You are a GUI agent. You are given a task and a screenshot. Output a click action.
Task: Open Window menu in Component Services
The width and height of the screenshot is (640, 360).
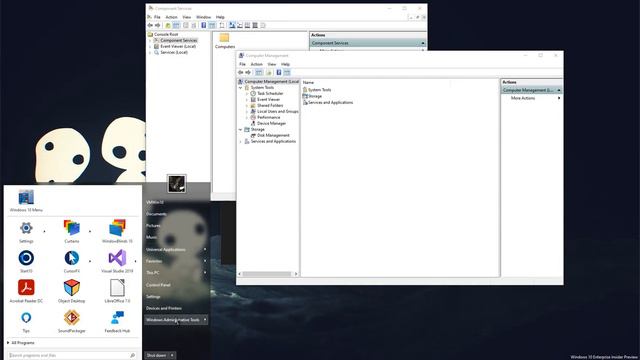pos(203,17)
